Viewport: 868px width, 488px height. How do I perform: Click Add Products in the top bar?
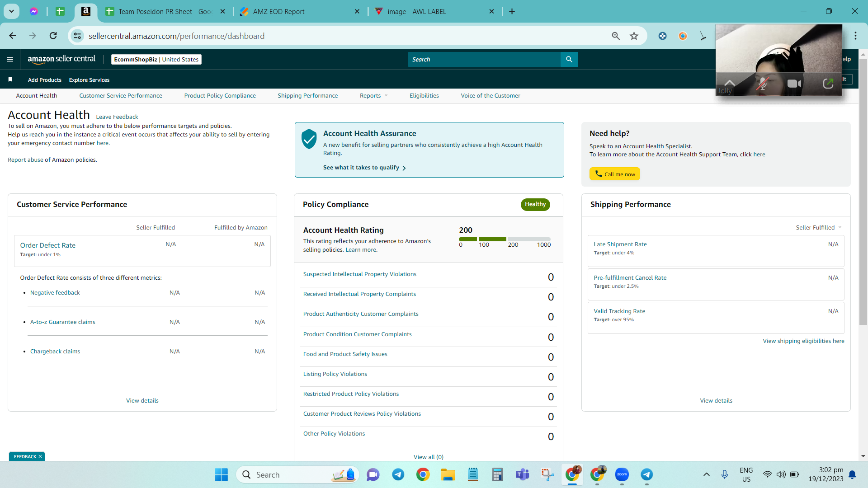45,80
